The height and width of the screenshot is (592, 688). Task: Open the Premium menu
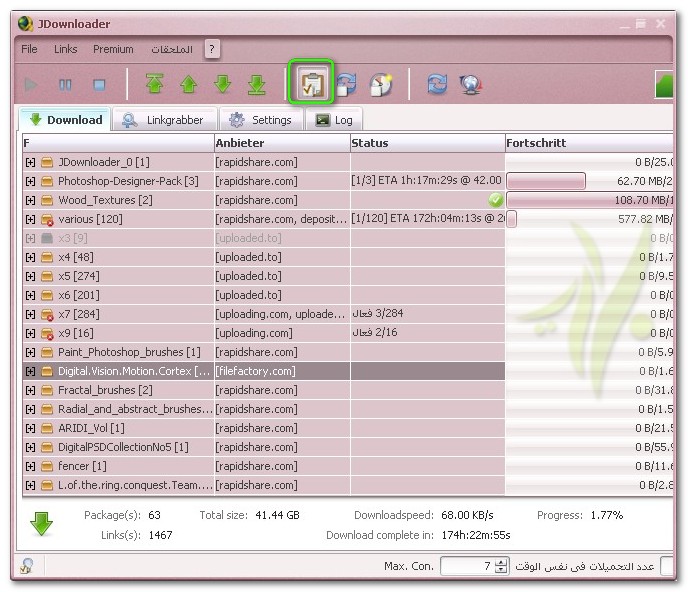pos(113,49)
